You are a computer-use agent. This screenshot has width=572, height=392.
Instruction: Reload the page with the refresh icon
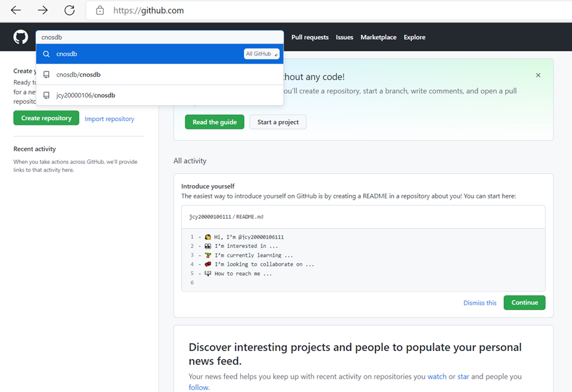pos(69,11)
